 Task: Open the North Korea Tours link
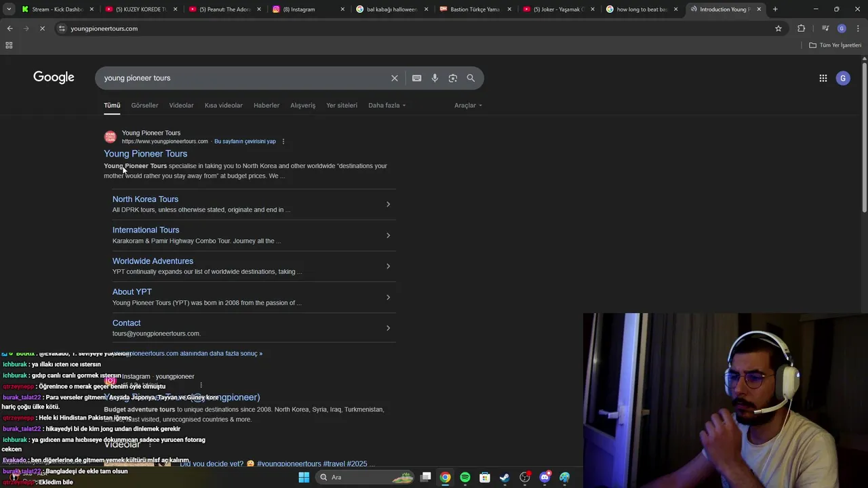(145, 199)
